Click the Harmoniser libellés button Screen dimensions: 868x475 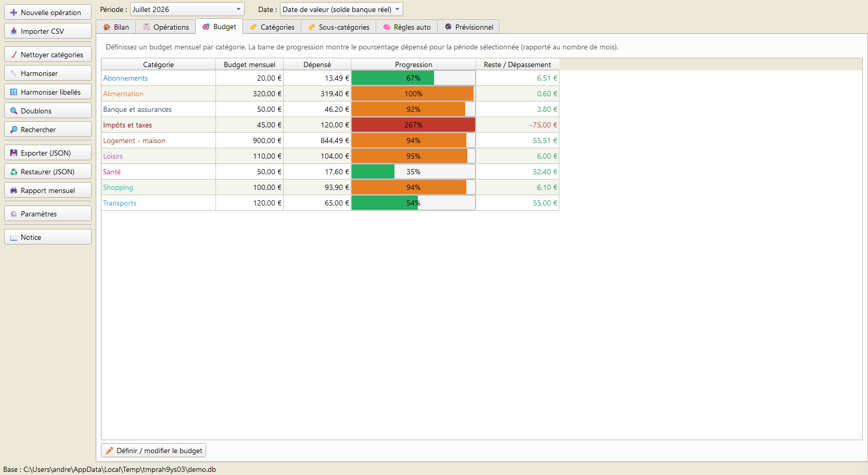pyautogui.click(x=48, y=92)
